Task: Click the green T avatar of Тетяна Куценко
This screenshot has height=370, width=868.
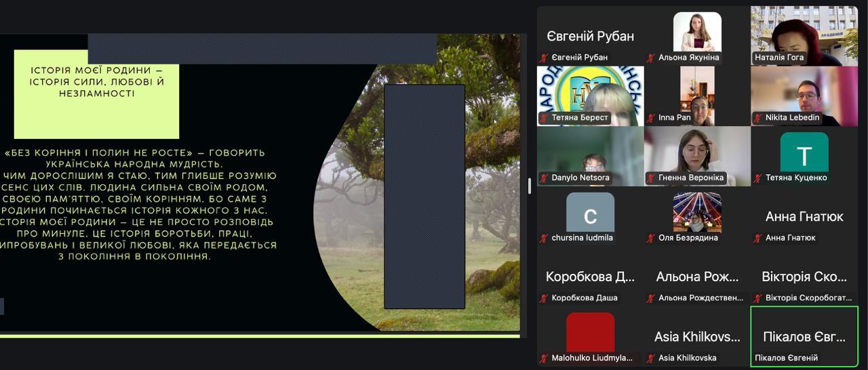Action: click(x=804, y=155)
